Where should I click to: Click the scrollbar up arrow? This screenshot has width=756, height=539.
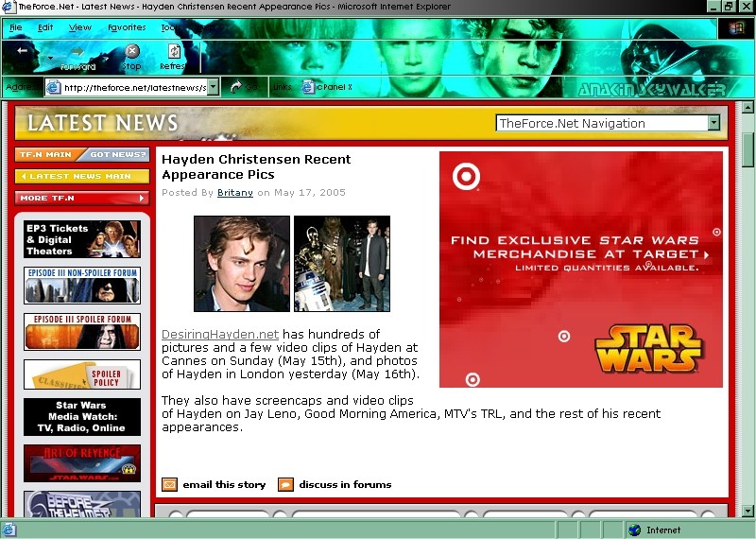pyautogui.click(x=747, y=107)
